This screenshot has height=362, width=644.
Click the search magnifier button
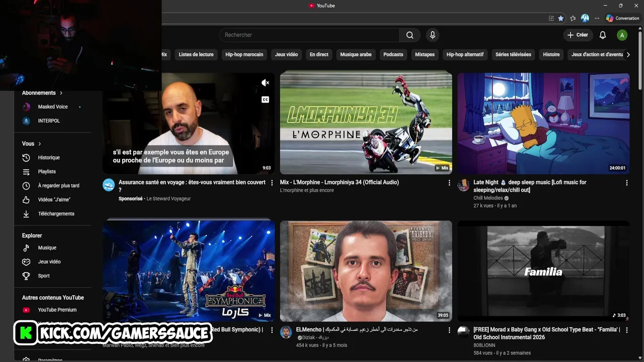[410, 35]
